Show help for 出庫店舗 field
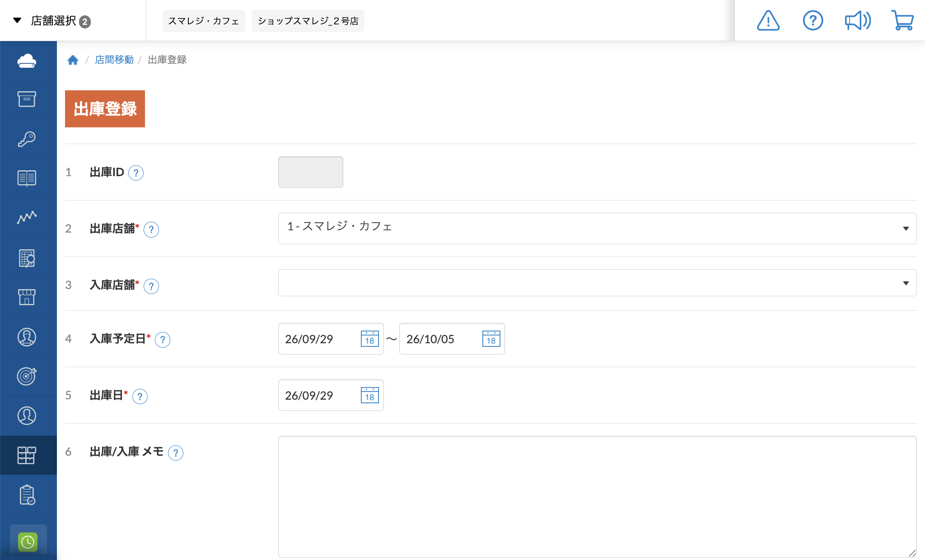The image size is (925, 560). tap(151, 229)
